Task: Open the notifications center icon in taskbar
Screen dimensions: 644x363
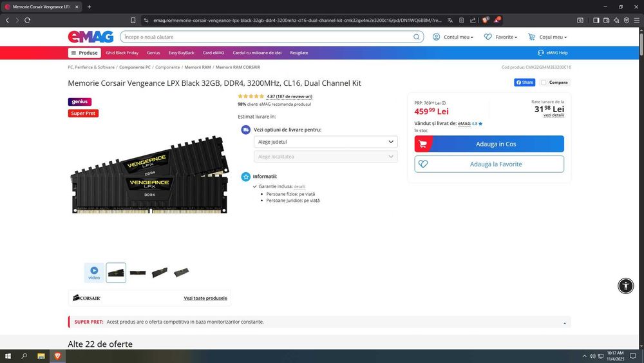Action: (x=633, y=356)
